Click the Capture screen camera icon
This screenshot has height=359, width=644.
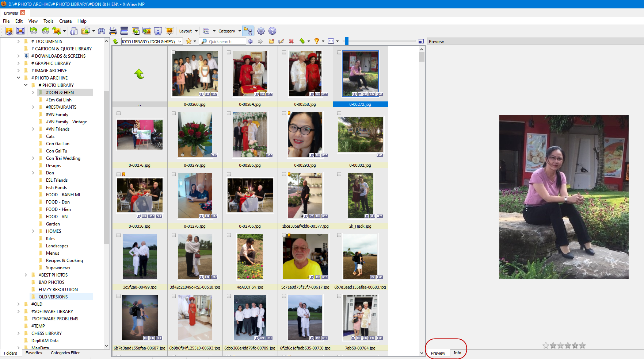click(x=158, y=31)
